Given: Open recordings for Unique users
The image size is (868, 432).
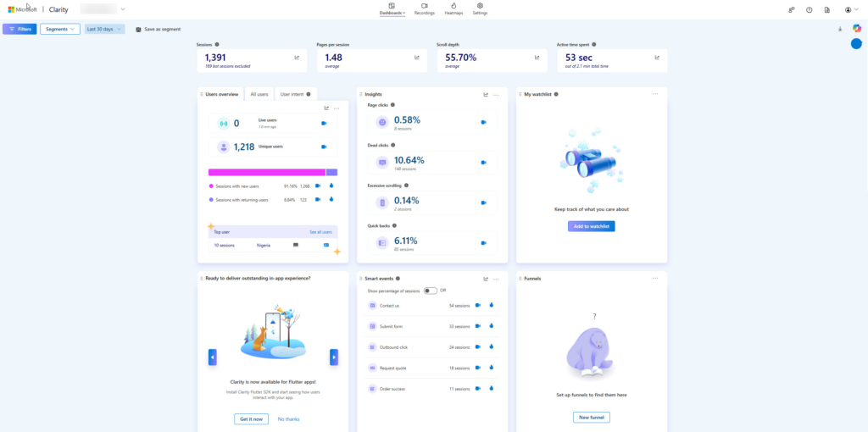Looking at the screenshot, I should [x=324, y=147].
